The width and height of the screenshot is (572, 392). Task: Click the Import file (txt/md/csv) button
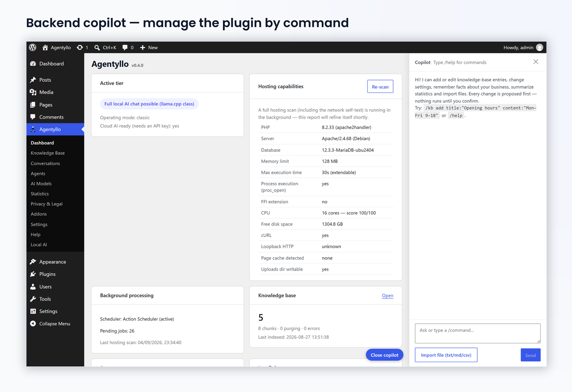pyautogui.click(x=446, y=355)
